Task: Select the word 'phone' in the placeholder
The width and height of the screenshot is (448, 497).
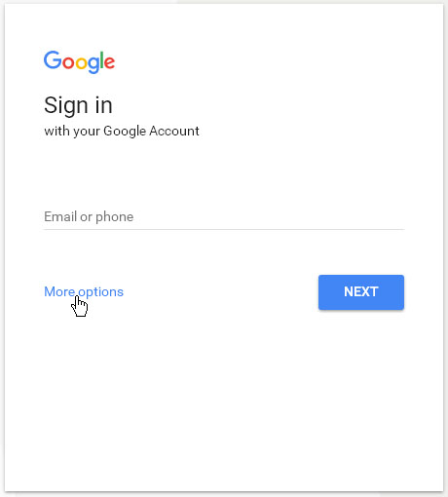Action: point(115,217)
